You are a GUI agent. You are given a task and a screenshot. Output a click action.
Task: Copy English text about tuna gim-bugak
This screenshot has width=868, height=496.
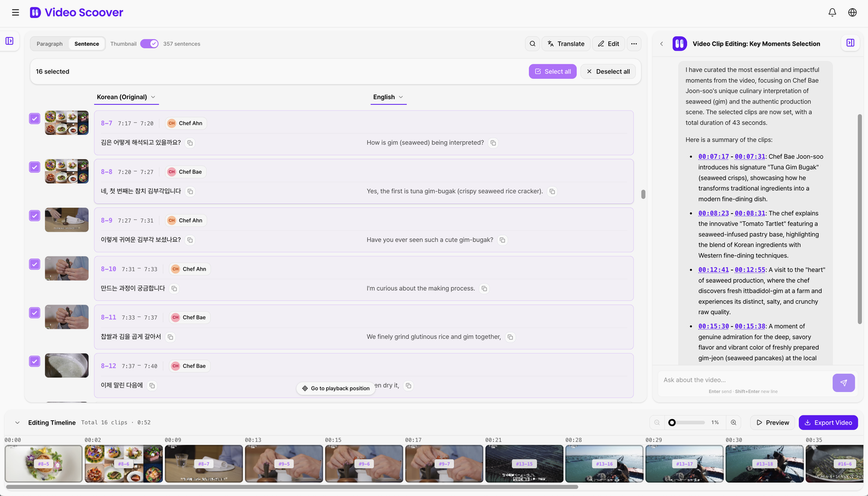click(552, 191)
